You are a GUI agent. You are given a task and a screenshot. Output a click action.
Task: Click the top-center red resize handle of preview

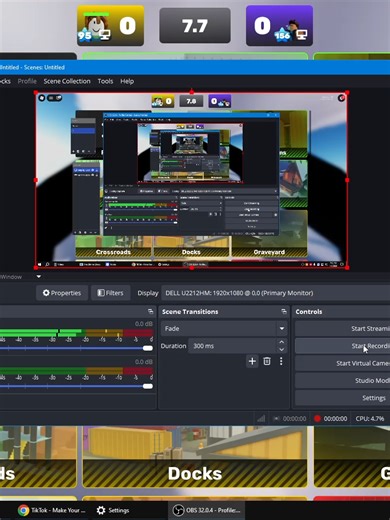pos(192,92)
